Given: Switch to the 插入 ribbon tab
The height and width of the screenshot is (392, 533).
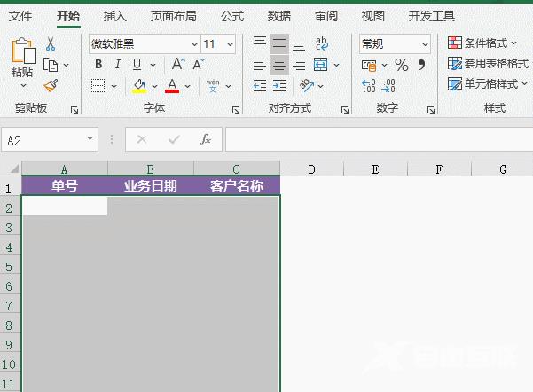Looking at the screenshot, I should point(115,16).
